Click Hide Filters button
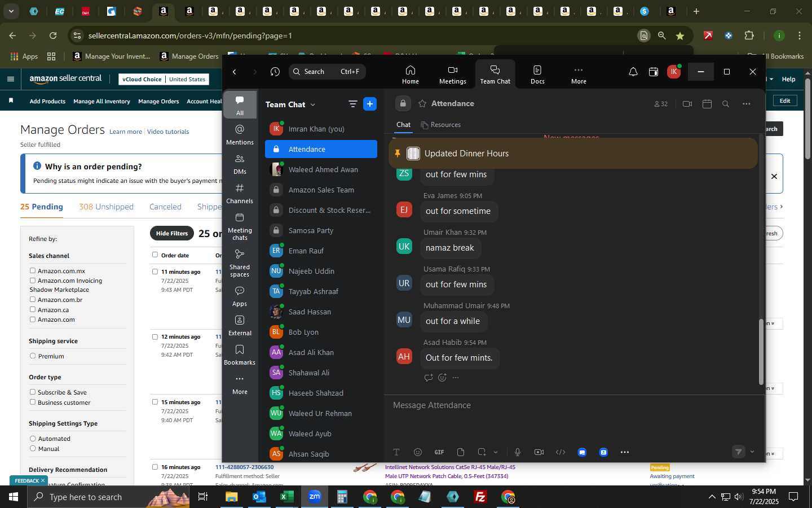This screenshot has height=508, width=812. click(x=172, y=234)
